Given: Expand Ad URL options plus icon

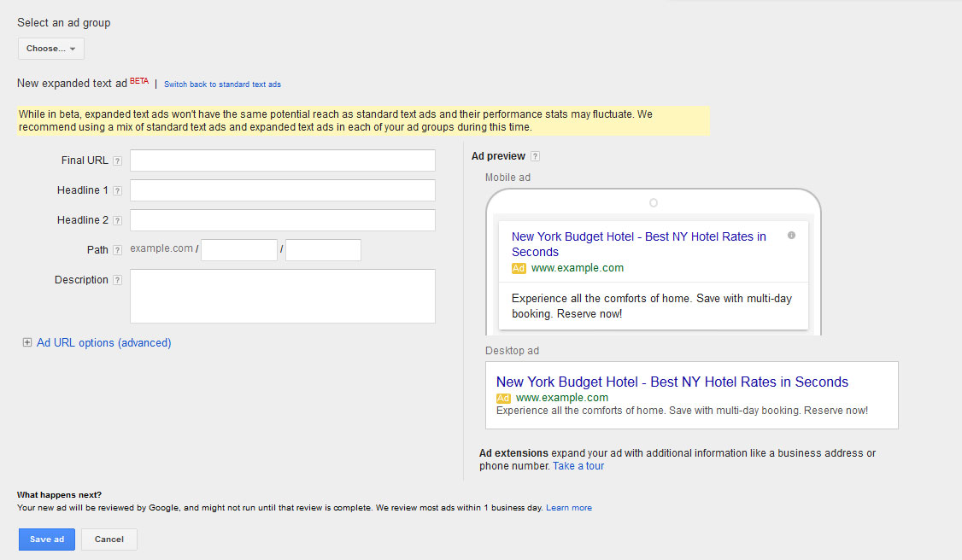Looking at the screenshot, I should pos(27,342).
